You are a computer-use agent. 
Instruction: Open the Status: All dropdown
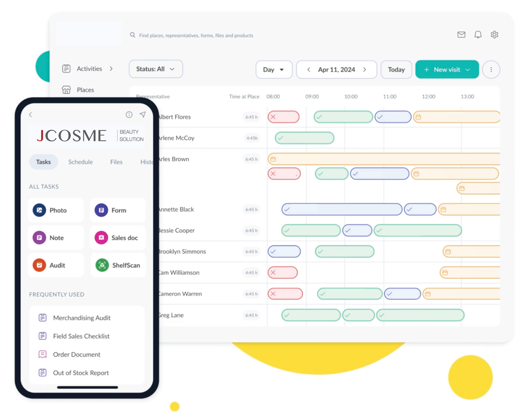click(x=156, y=69)
